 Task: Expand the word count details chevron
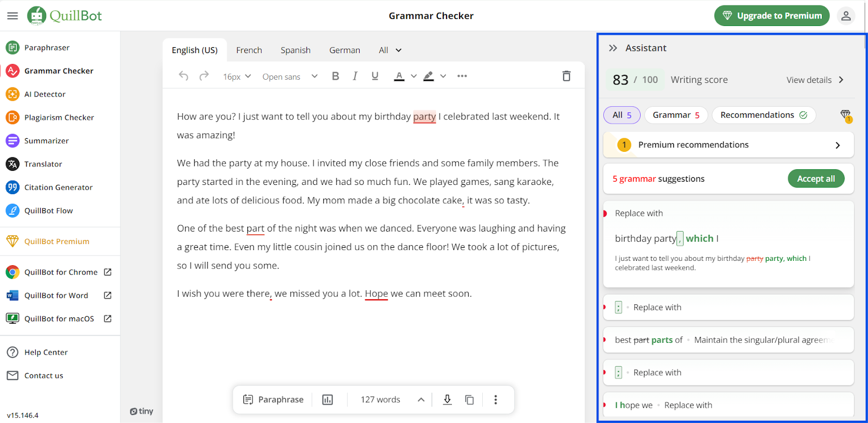(421, 400)
